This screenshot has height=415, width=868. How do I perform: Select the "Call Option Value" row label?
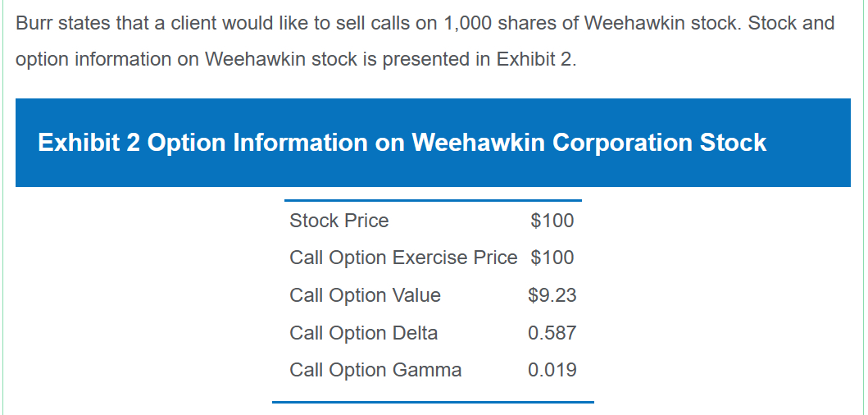365,295
